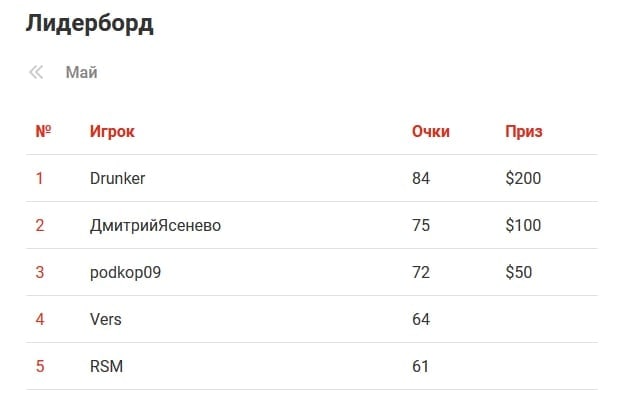The width and height of the screenshot is (625, 402).
Task: Open player ДмитрийЯсенево's profile
Action: pos(155,225)
